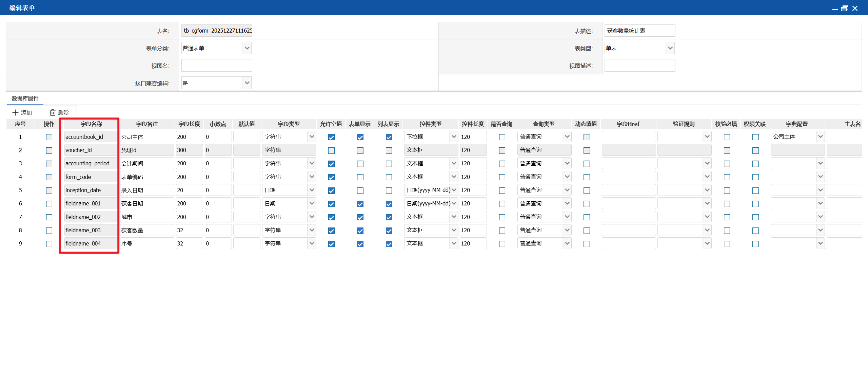Click the plus icon to add a field row

click(x=16, y=112)
